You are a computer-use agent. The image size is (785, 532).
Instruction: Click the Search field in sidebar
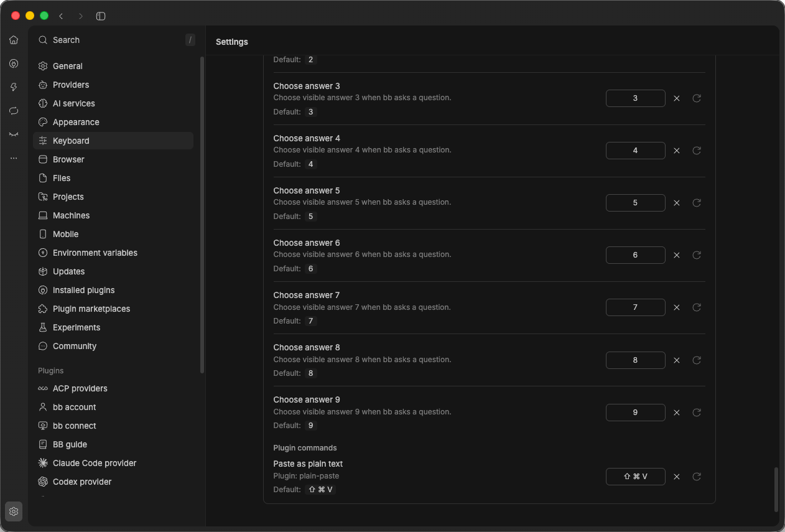pyautogui.click(x=116, y=40)
